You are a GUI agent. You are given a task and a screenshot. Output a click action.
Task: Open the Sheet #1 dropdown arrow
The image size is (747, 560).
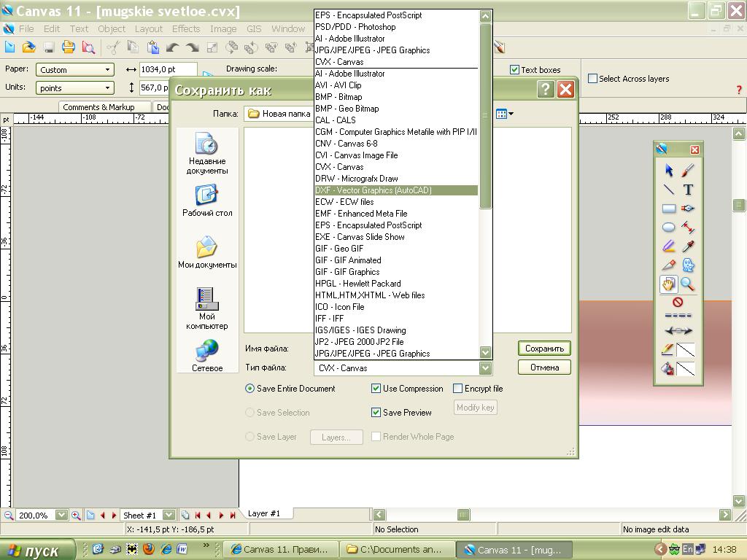169,515
